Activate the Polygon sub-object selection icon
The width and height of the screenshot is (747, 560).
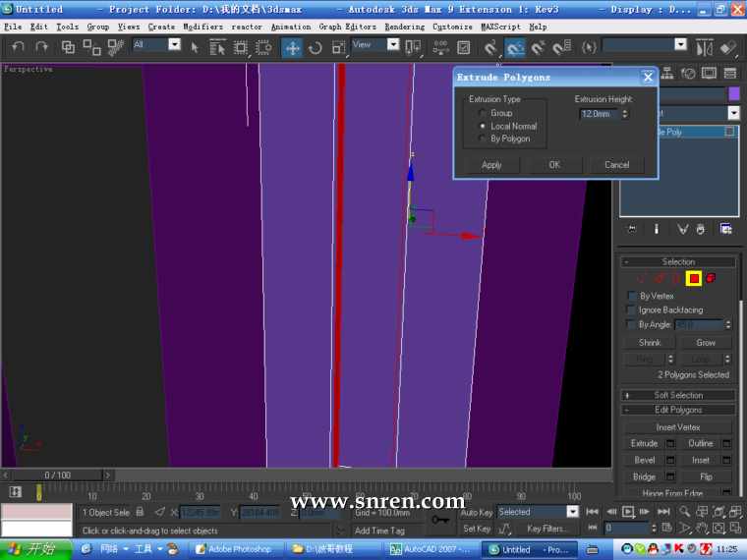(x=694, y=279)
